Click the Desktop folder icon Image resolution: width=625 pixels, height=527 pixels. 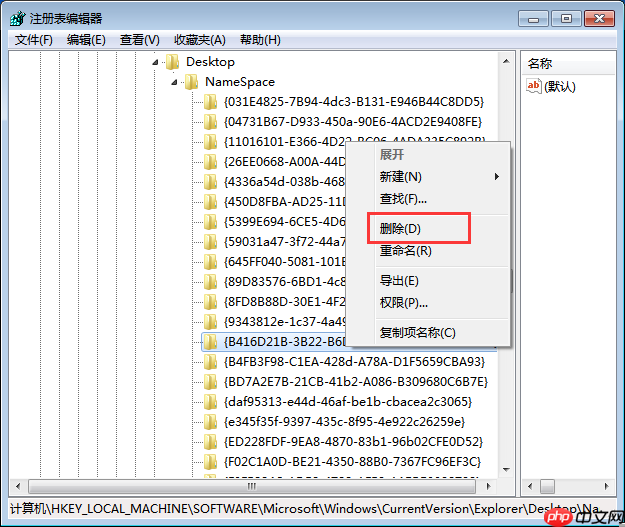coord(172,62)
